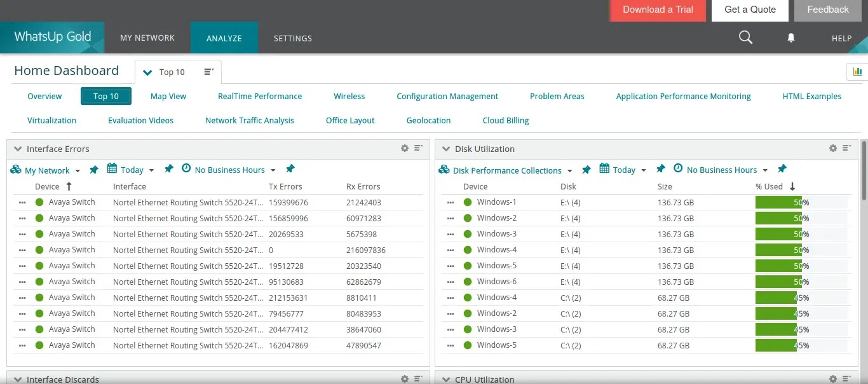Viewport: 868px width, 384px height.
Task: Open Disk Utilization panel menu icon
Action: (x=846, y=148)
